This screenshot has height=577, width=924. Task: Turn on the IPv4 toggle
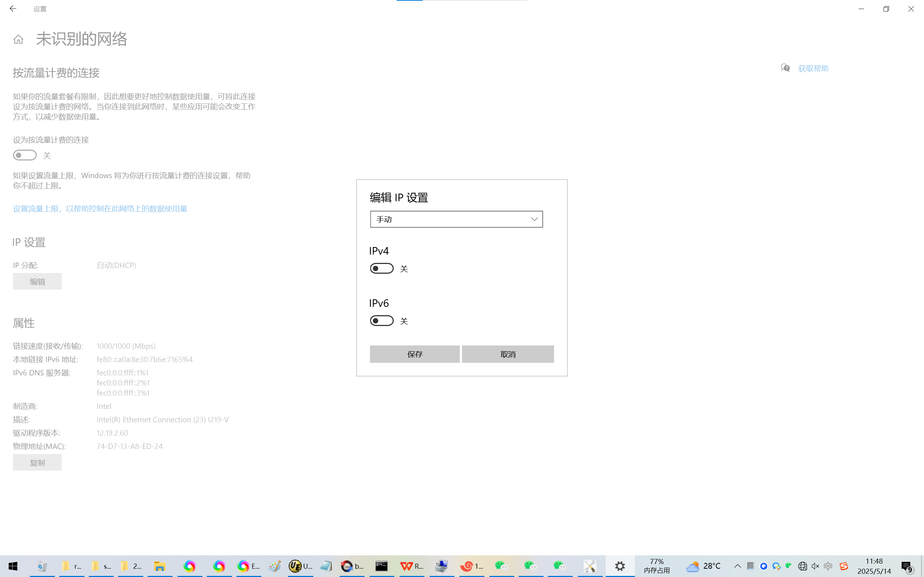382,269
